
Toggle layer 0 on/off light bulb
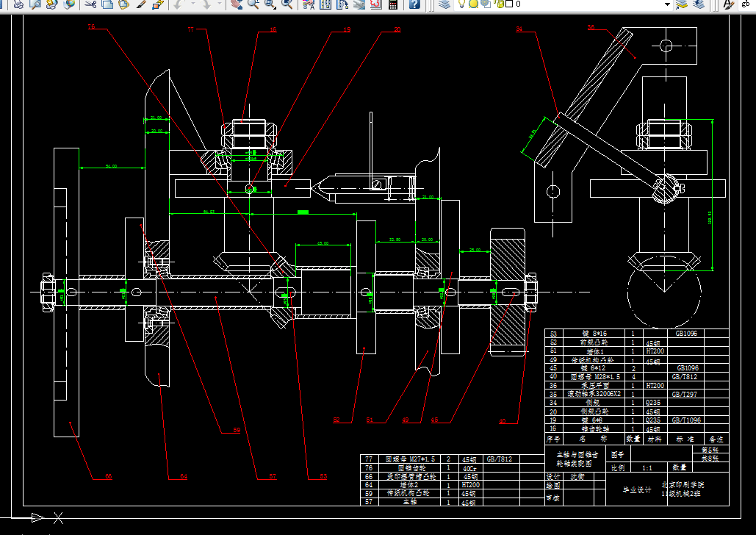[x=461, y=4]
